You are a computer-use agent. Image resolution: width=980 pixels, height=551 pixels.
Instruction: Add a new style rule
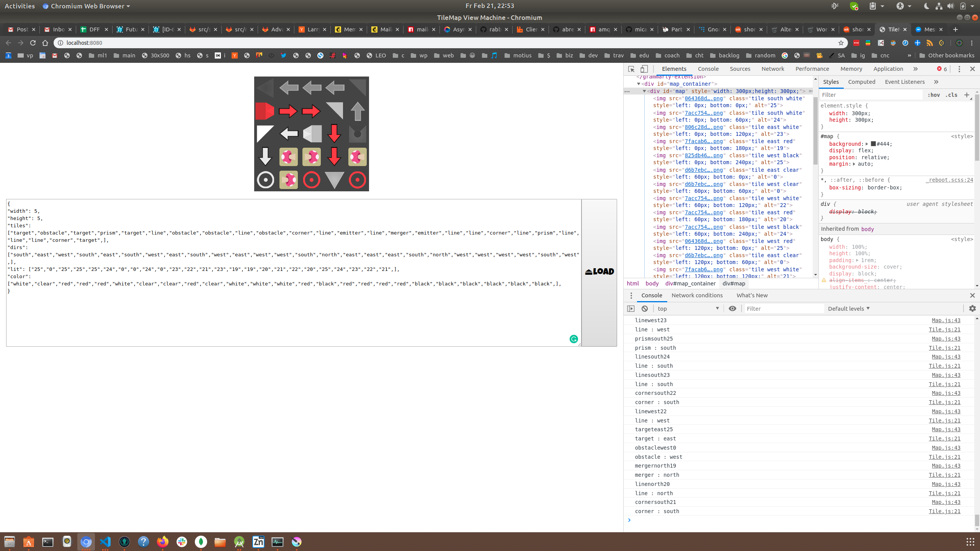click(967, 95)
